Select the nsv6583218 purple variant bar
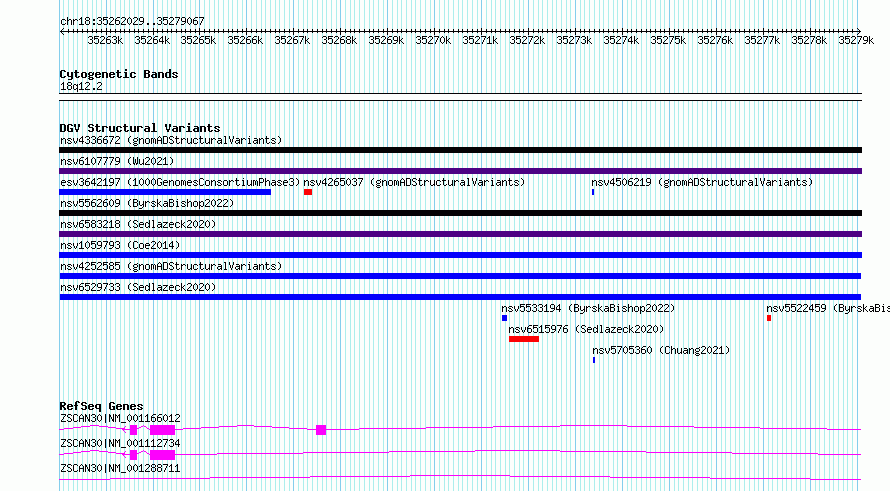 point(460,234)
